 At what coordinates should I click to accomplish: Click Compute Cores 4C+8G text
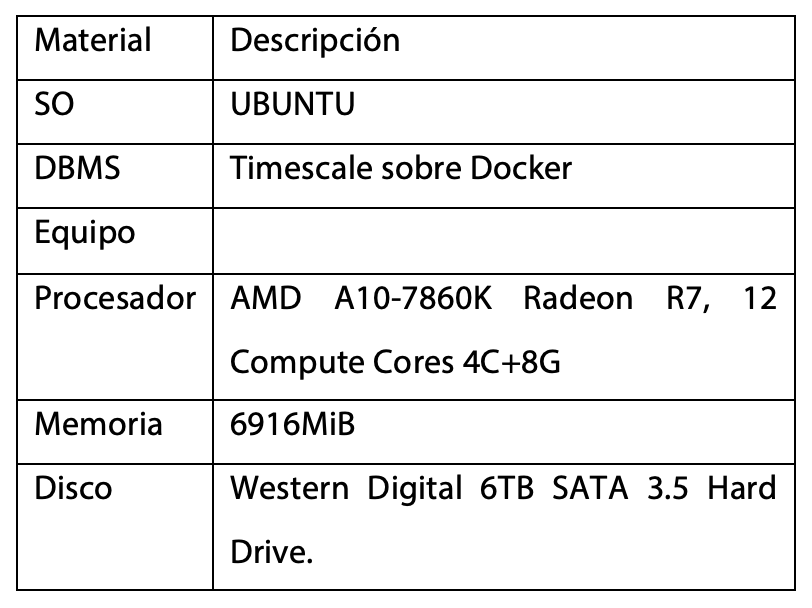[x=395, y=362]
